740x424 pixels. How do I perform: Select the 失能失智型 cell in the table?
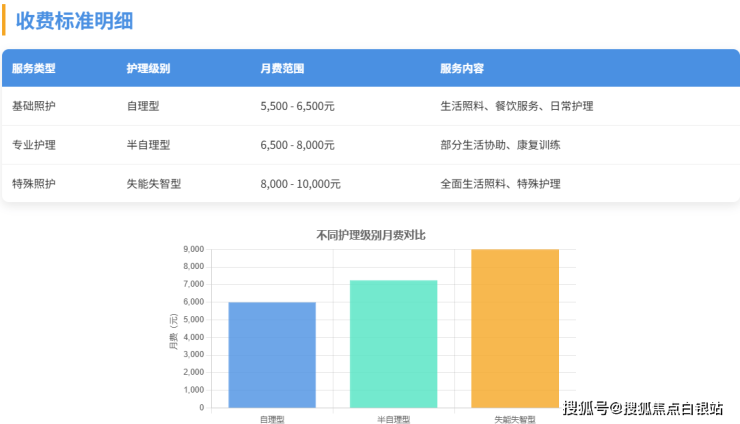click(153, 184)
